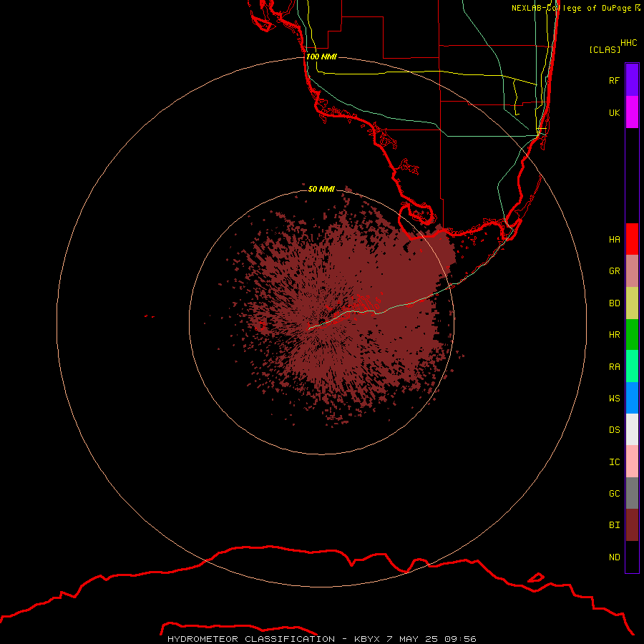Click the 50 NMI range ring label

coord(321,189)
